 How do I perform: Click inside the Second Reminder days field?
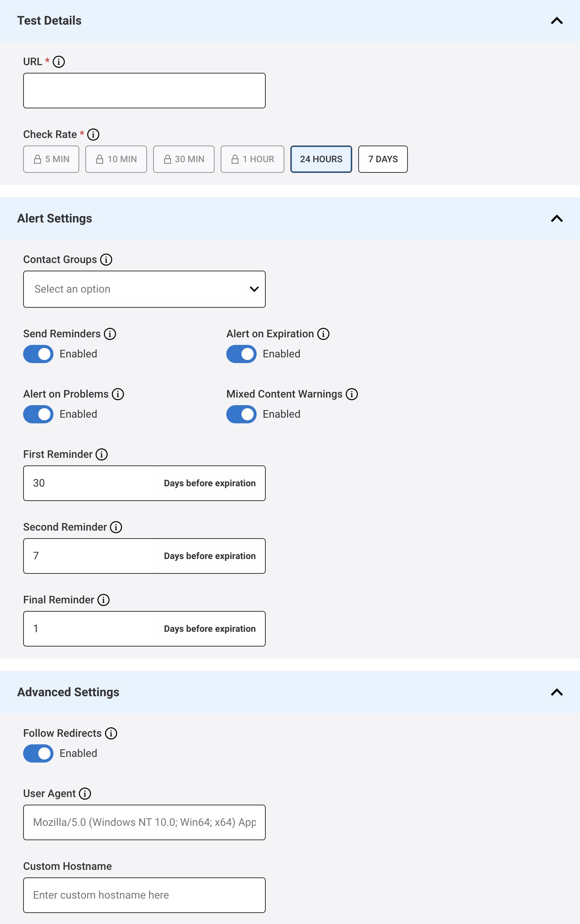pyautogui.click(x=88, y=556)
